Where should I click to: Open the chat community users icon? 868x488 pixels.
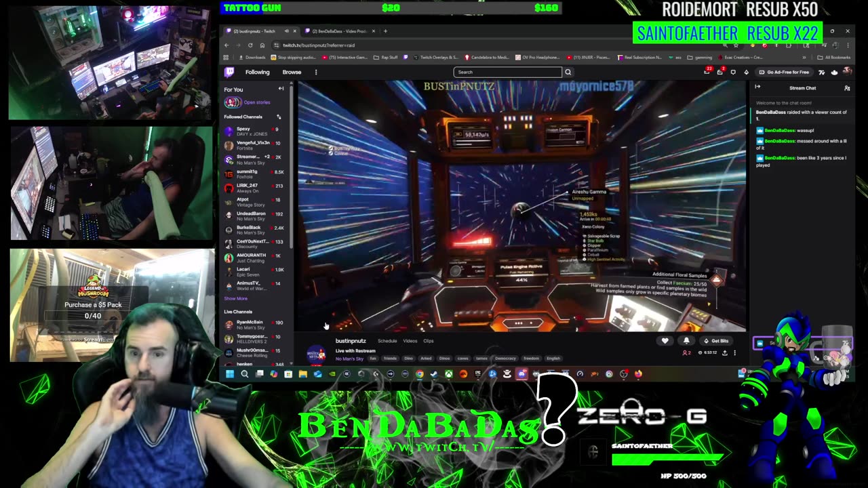[847, 87]
